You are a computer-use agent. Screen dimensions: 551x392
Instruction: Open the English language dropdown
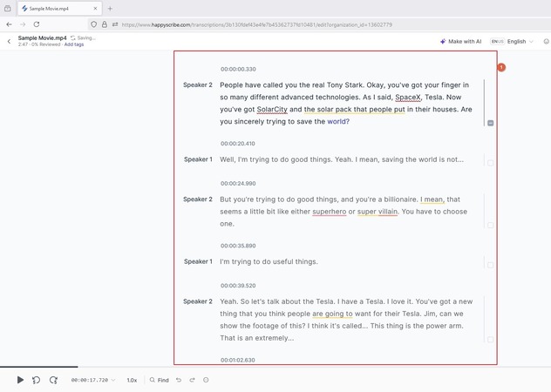tap(512, 42)
